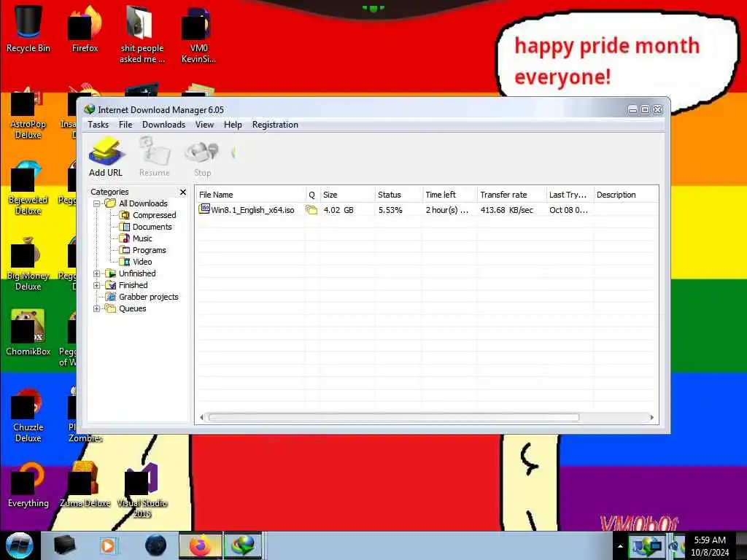This screenshot has height=560, width=747.
Task: Select Win8.1_English_x64.iso download row
Action: click(427, 210)
